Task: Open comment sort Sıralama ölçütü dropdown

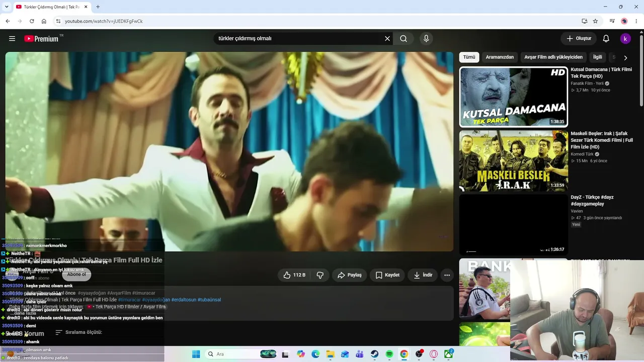Action: click(x=79, y=332)
